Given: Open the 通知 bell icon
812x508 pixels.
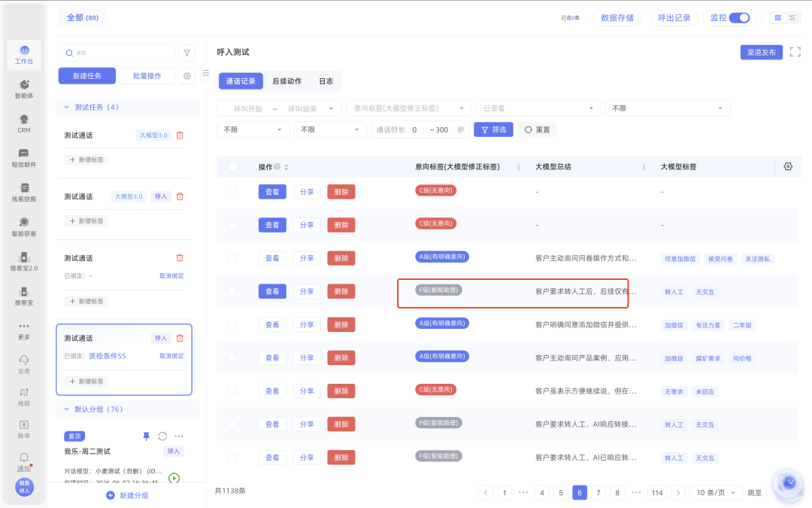Looking at the screenshot, I should click(x=24, y=461).
